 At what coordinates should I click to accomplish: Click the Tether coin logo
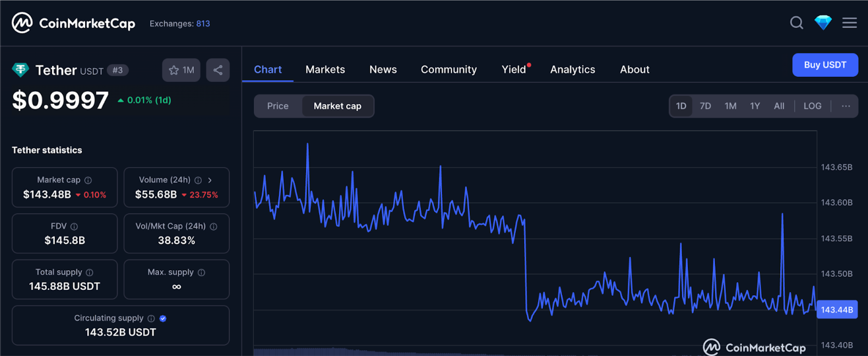20,70
